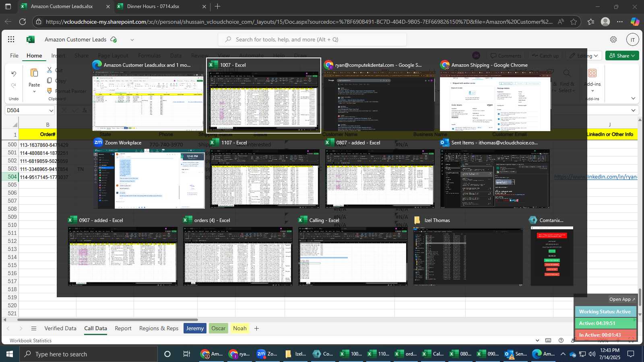Screen dimensions: 644x362
Task: Open notification center on taskbar
Action: (631, 354)
